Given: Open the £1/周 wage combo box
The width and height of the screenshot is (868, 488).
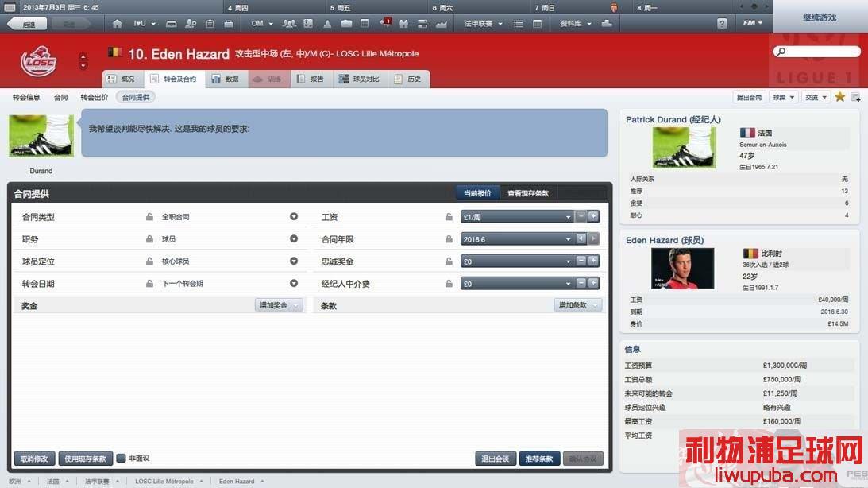Looking at the screenshot, I should [x=517, y=217].
